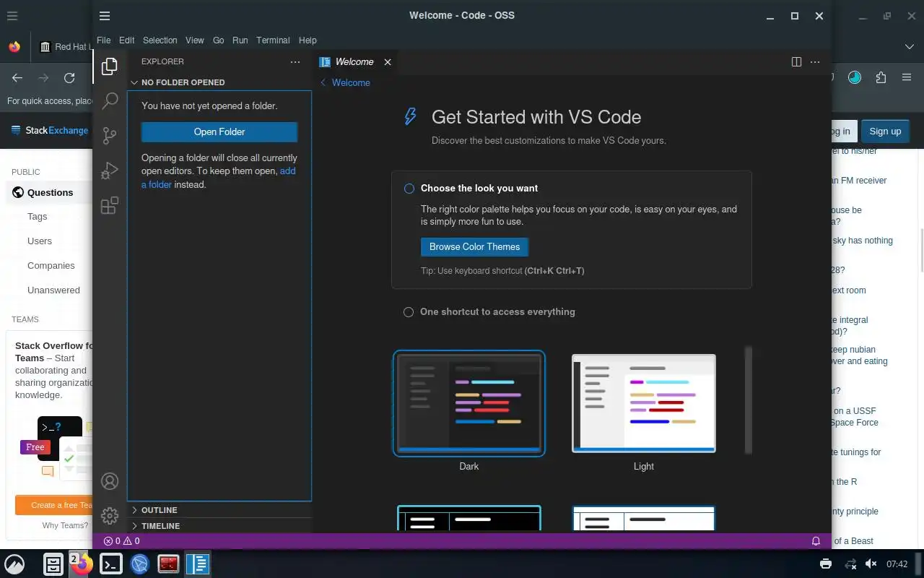924x578 pixels.
Task: Go back via the Welcome breadcrumb chevron
Action: tap(323, 82)
